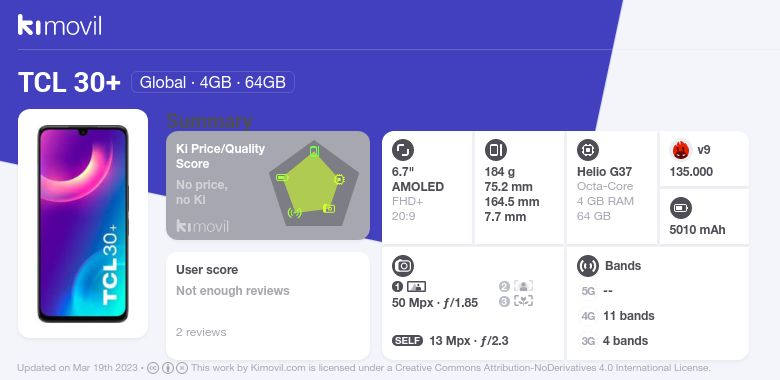Select camera number 3 macro icon
Viewport: 780px width, 380px height.
click(x=523, y=301)
